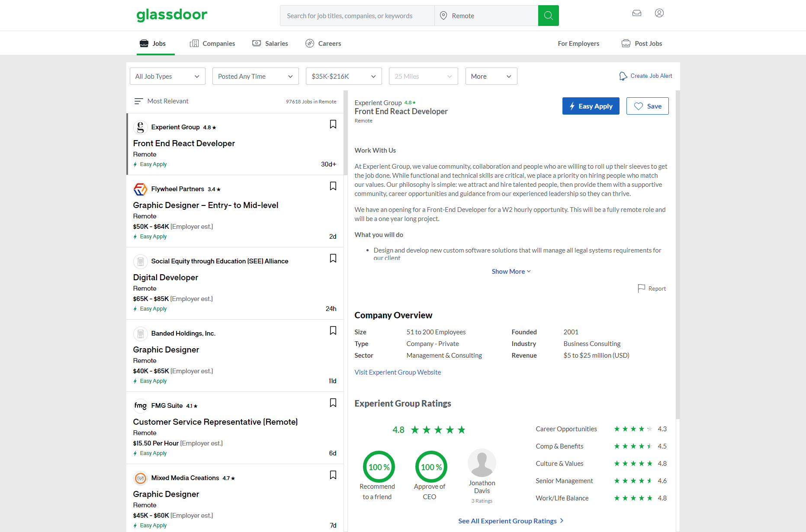Open the For Employers menu

(x=578, y=43)
